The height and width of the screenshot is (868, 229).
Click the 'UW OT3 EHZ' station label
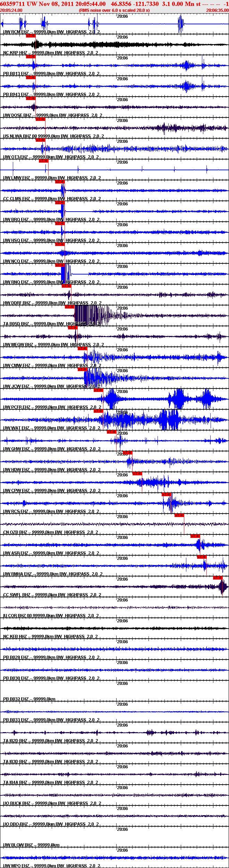[x=16, y=157]
